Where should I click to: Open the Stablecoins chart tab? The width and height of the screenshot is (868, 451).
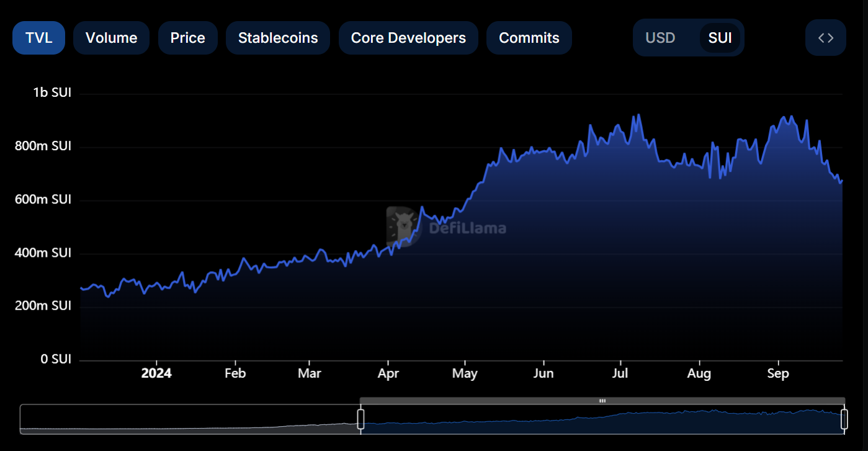pos(278,38)
